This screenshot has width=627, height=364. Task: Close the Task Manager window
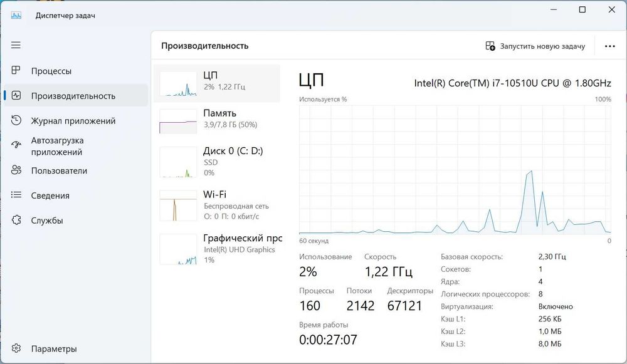(611, 9)
